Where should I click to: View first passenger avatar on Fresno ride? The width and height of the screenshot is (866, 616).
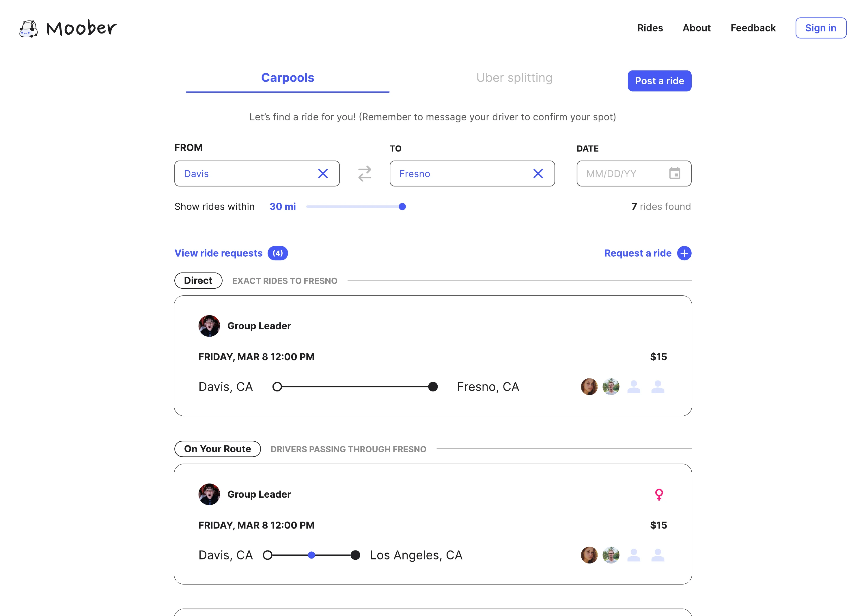coord(589,387)
